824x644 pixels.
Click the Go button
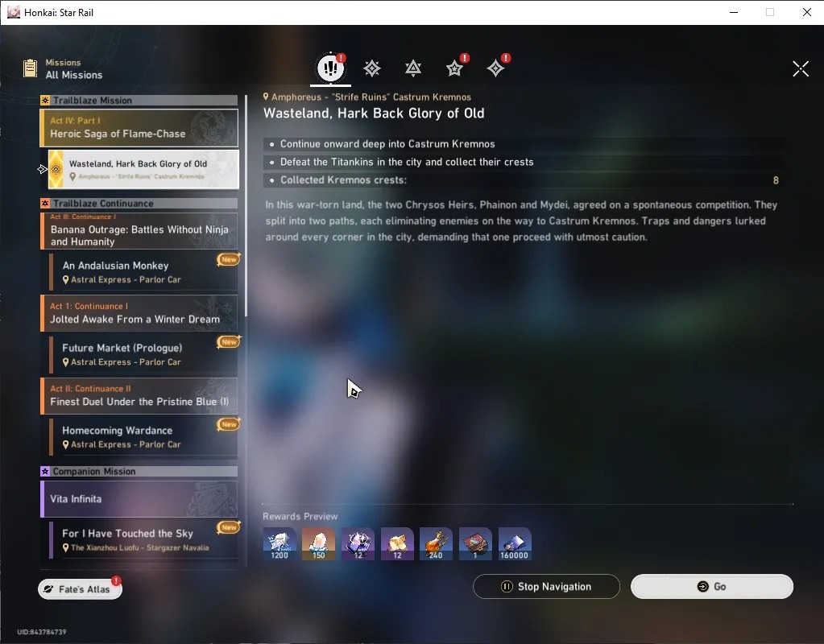tap(711, 586)
